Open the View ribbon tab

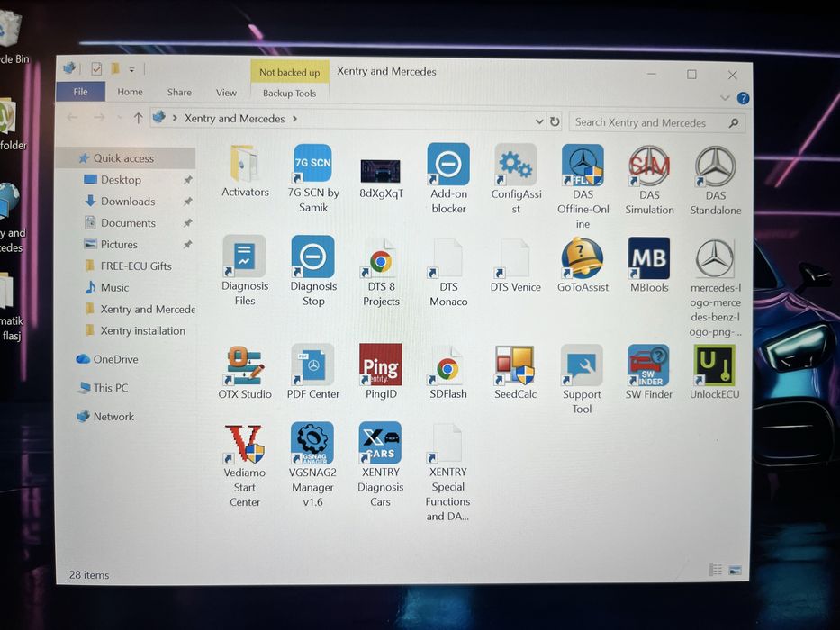[226, 93]
